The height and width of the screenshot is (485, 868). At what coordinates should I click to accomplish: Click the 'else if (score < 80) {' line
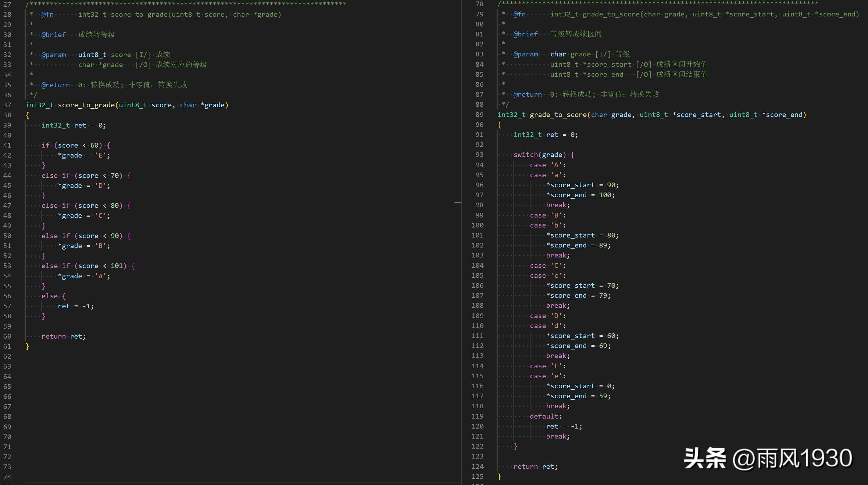(x=86, y=206)
